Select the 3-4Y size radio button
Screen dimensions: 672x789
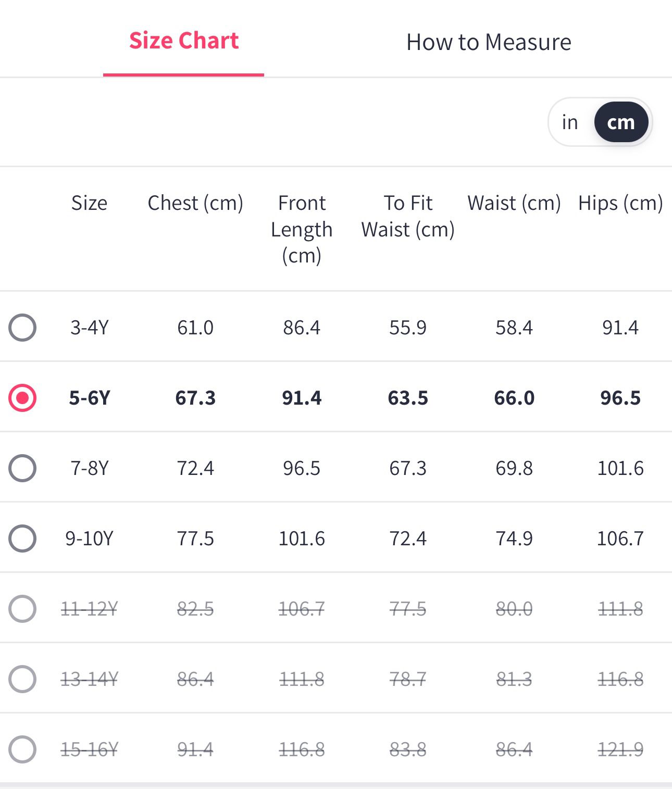click(22, 328)
